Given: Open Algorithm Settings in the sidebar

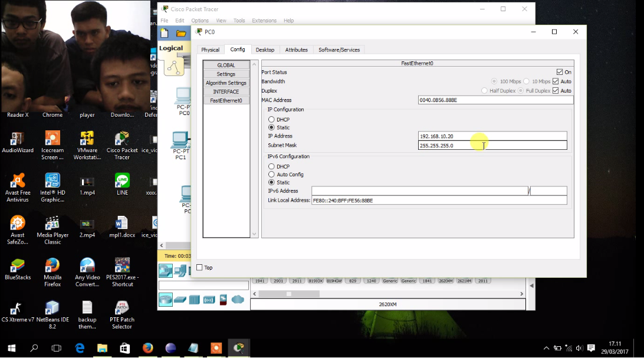Looking at the screenshot, I should (226, 83).
